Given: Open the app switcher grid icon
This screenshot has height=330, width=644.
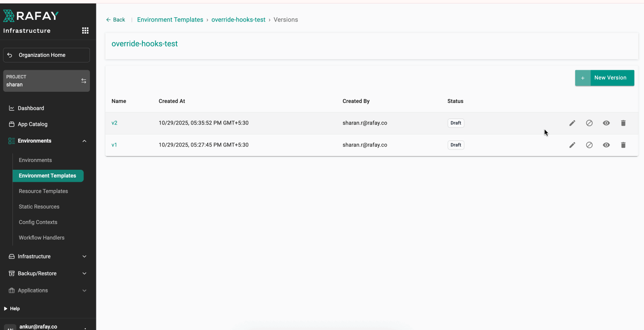Looking at the screenshot, I should 85,31.
